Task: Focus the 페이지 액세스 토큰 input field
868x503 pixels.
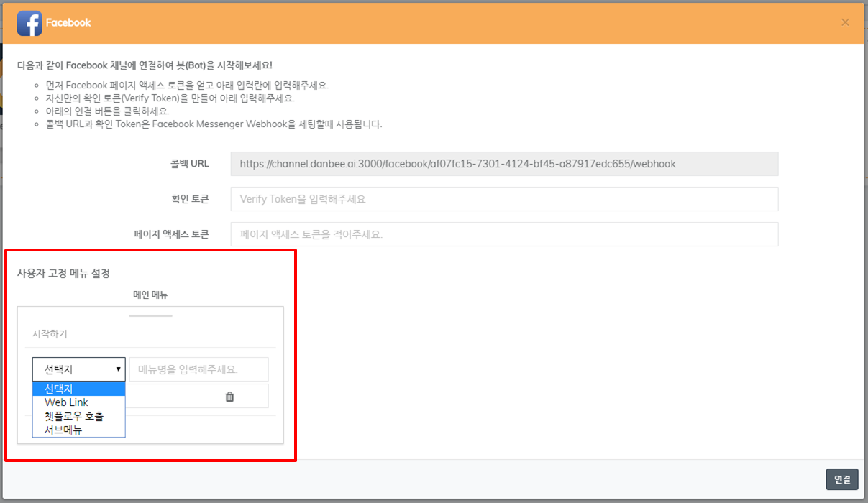Action: tap(504, 234)
